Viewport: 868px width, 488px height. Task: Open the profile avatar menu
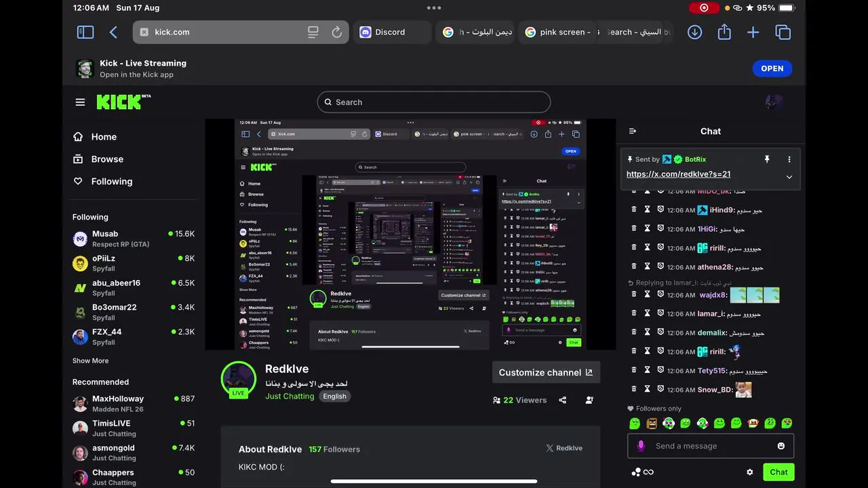tap(774, 102)
